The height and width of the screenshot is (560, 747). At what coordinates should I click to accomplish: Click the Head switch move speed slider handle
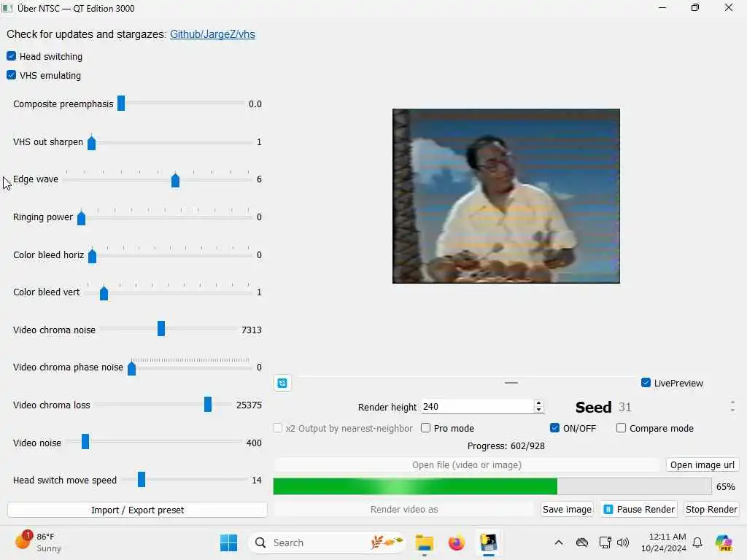142,479
